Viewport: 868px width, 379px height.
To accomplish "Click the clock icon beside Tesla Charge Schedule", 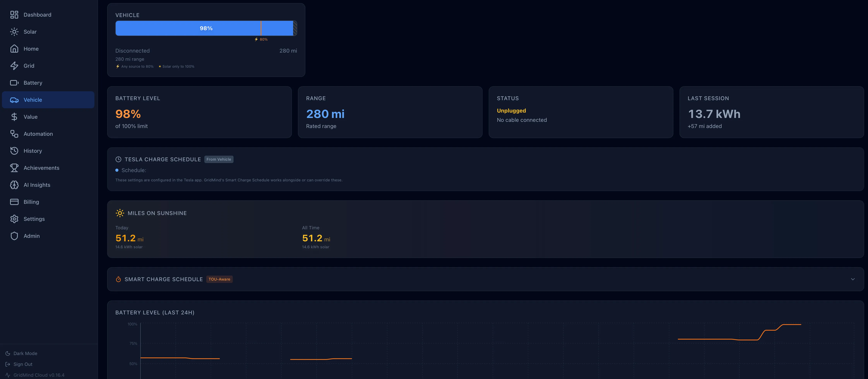I will [118, 159].
